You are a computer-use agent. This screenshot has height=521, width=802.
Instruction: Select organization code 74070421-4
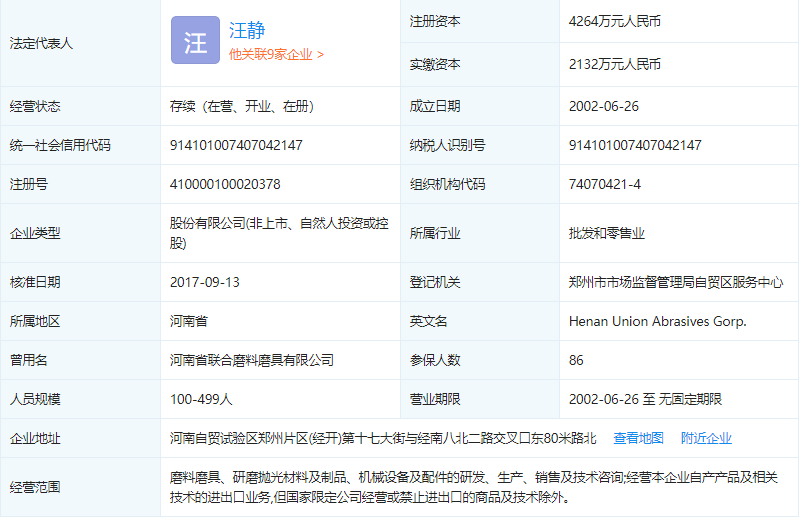(605, 184)
